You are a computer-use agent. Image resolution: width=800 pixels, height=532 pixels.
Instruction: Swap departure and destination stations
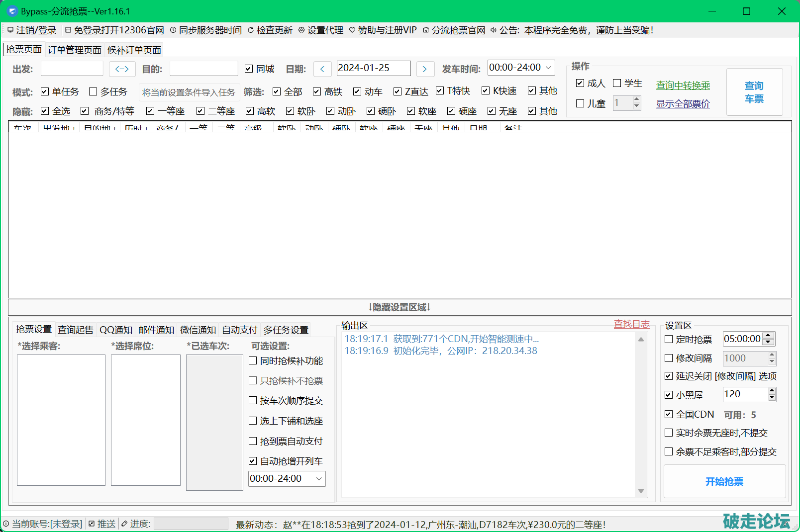[x=122, y=69]
